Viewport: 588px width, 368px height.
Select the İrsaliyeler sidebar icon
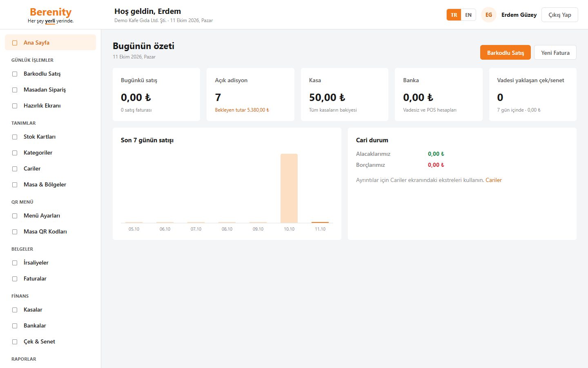15,263
